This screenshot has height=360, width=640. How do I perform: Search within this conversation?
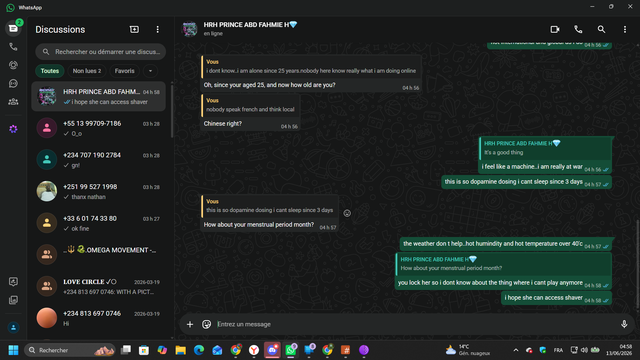(601, 29)
